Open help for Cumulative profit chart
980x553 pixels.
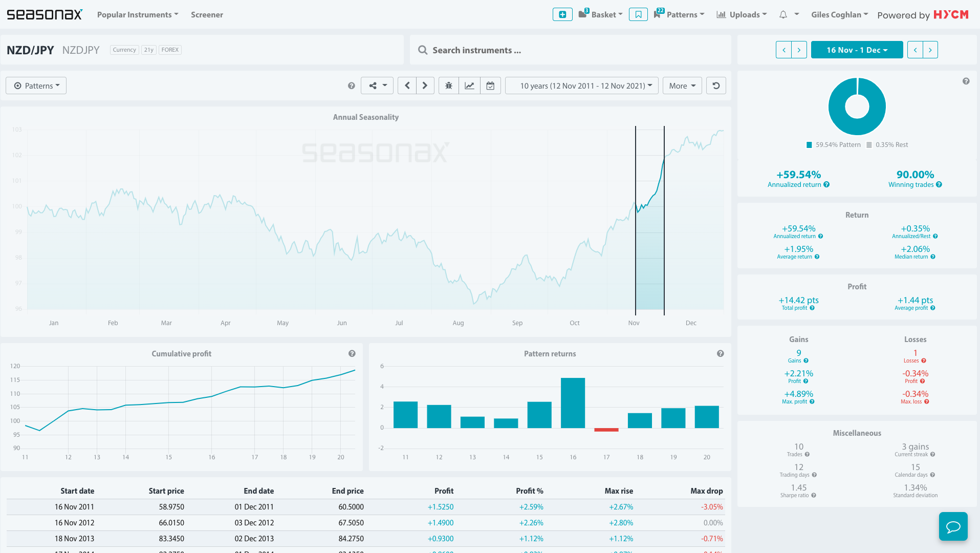[x=352, y=353]
